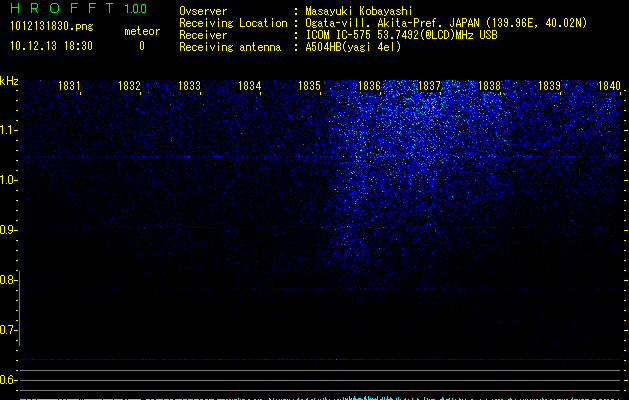The height and width of the screenshot is (400, 629).
Task: Click the 1838 time marker
Action: pyautogui.click(x=489, y=86)
